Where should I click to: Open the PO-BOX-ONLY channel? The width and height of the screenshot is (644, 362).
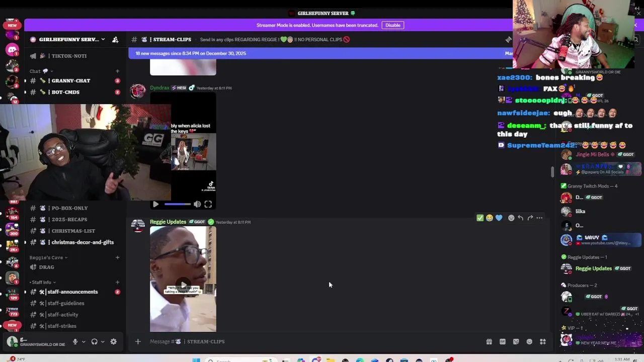(74, 208)
